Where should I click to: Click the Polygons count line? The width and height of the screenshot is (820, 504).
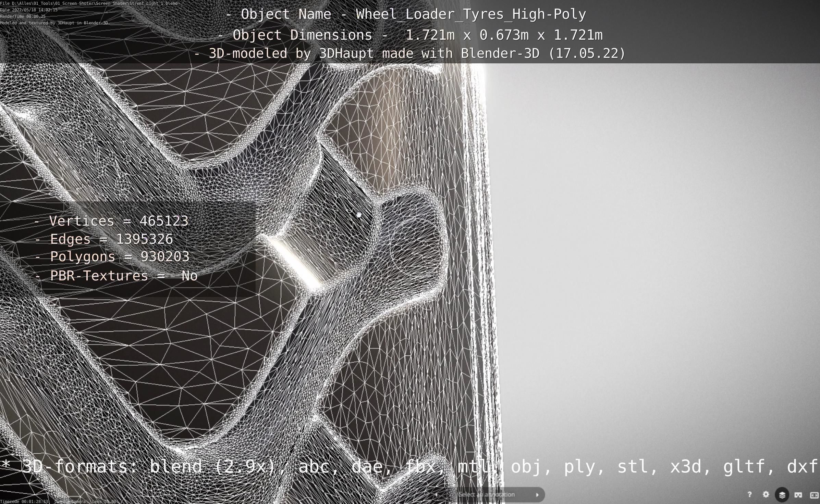(112, 257)
